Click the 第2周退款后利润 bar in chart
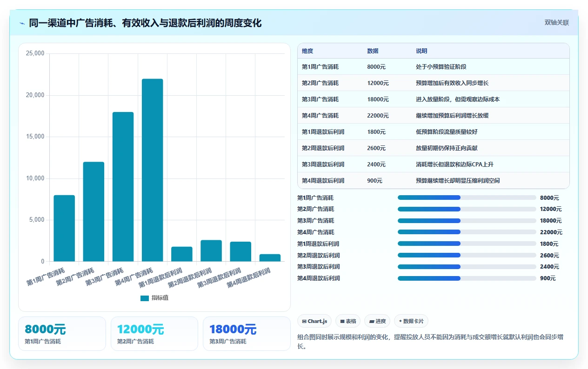Viewport: 588px width, 369px height. (x=211, y=251)
